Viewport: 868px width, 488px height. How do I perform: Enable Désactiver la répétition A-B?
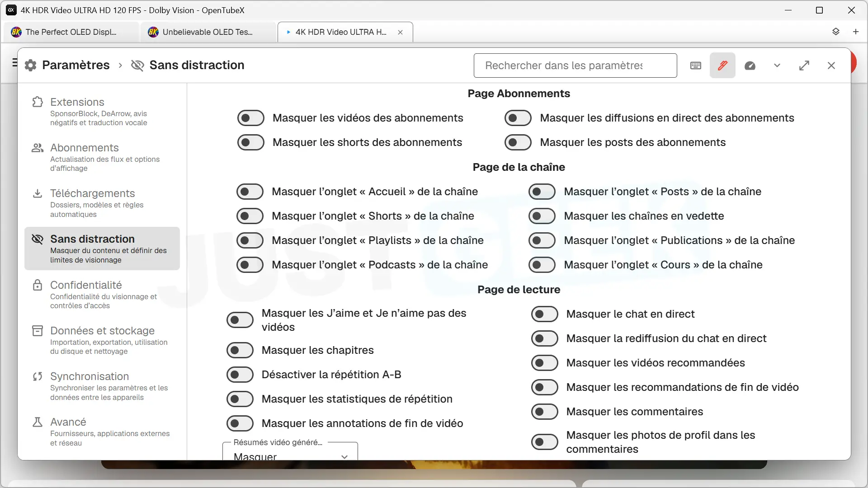(x=240, y=375)
